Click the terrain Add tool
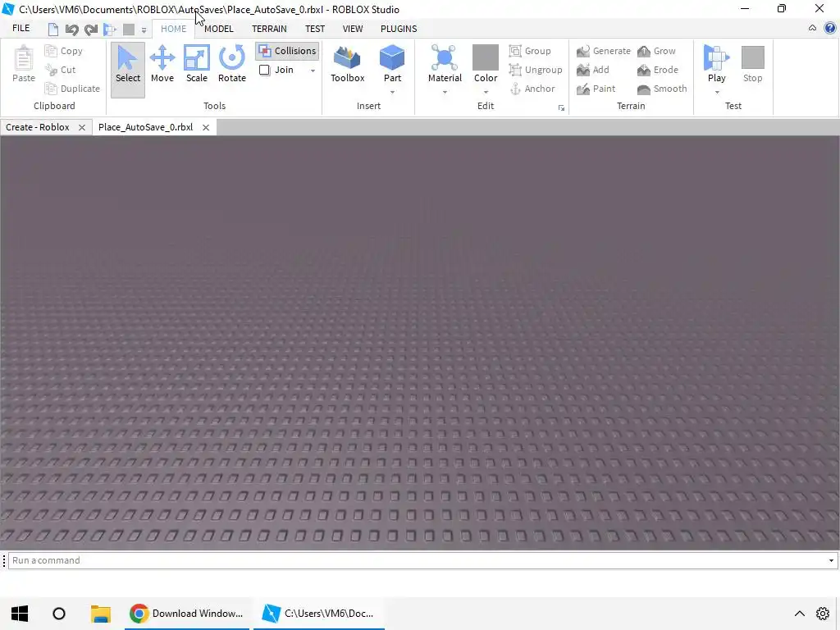Screen dimensions: 840x630 [x=592, y=70]
